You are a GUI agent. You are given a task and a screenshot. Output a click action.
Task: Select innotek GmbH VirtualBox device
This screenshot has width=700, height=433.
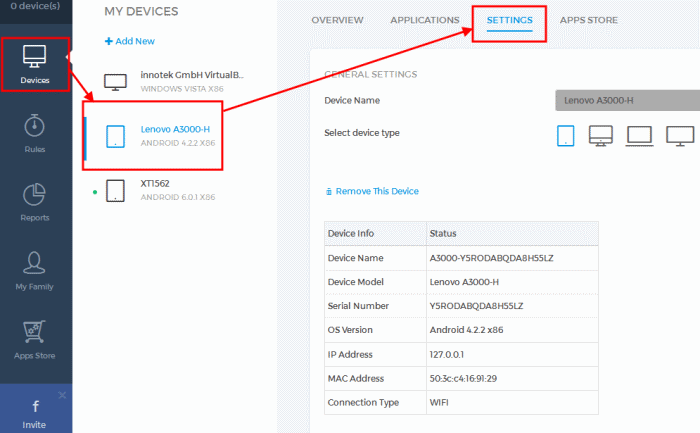click(x=174, y=81)
